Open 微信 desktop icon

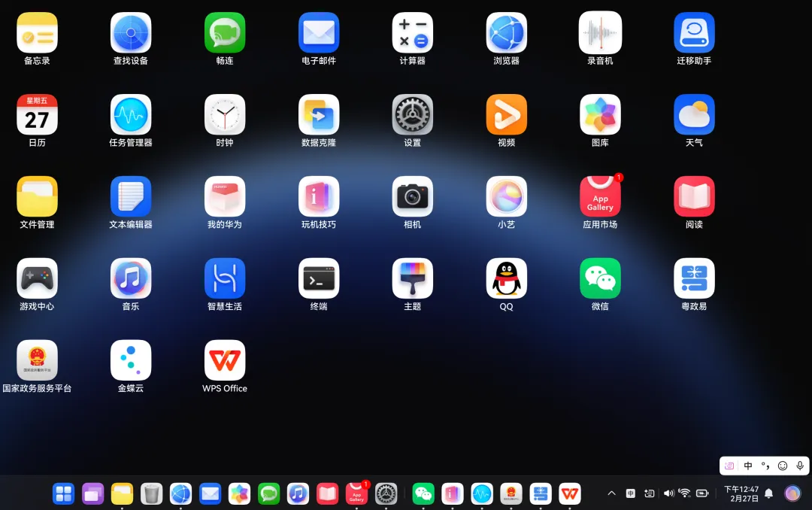coord(600,278)
